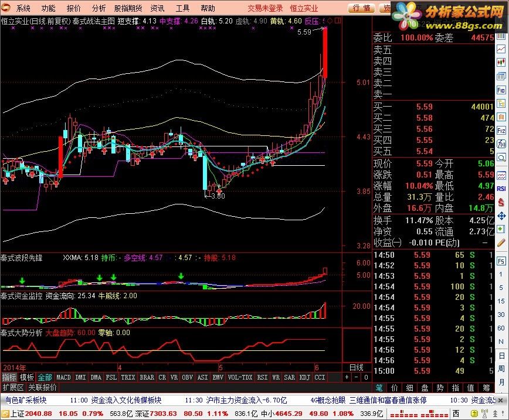Switch to CCI indicator
The image size is (509, 420).
pos(320,377)
